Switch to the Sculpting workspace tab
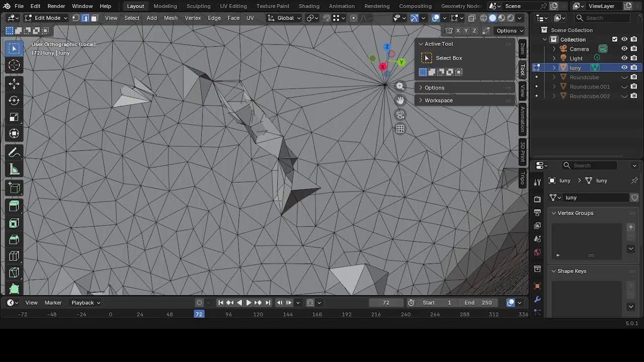 click(198, 6)
